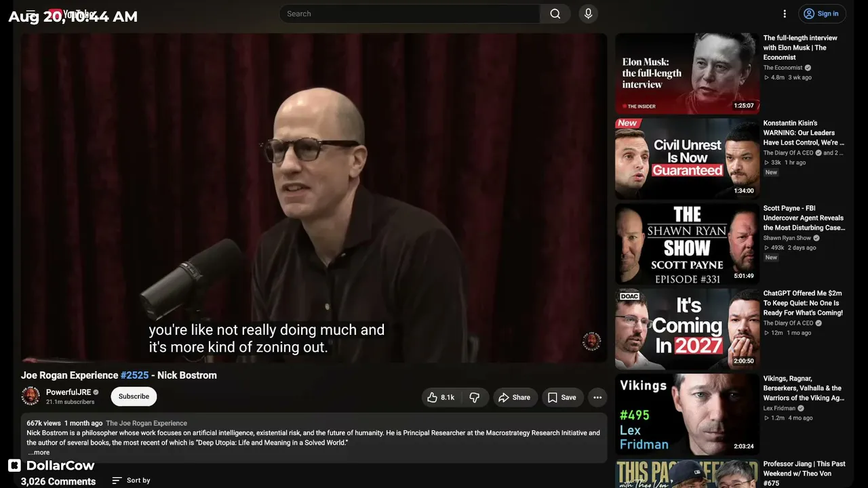Select title 'The full-length interview with Elon Musk'
868x488 pixels.
(800, 47)
